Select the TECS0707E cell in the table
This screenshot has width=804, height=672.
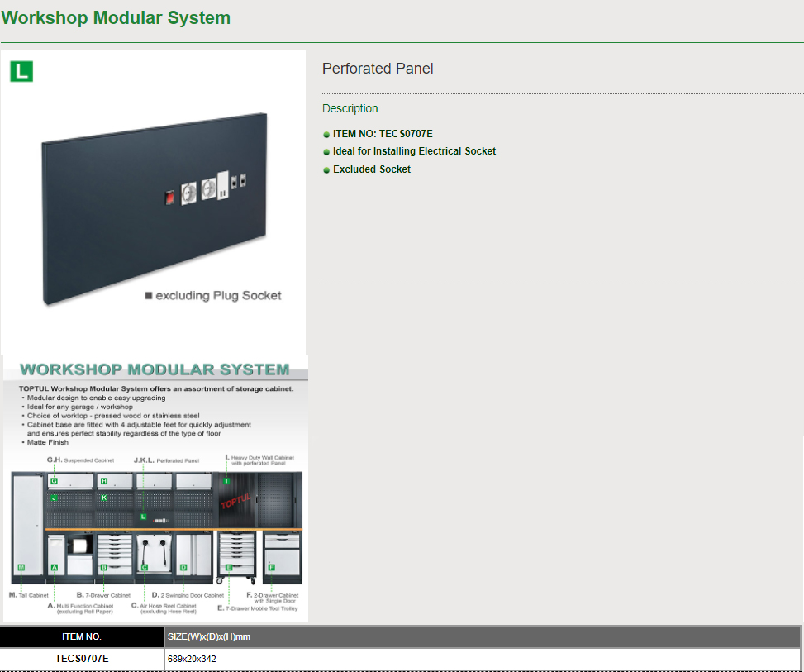(x=82, y=659)
